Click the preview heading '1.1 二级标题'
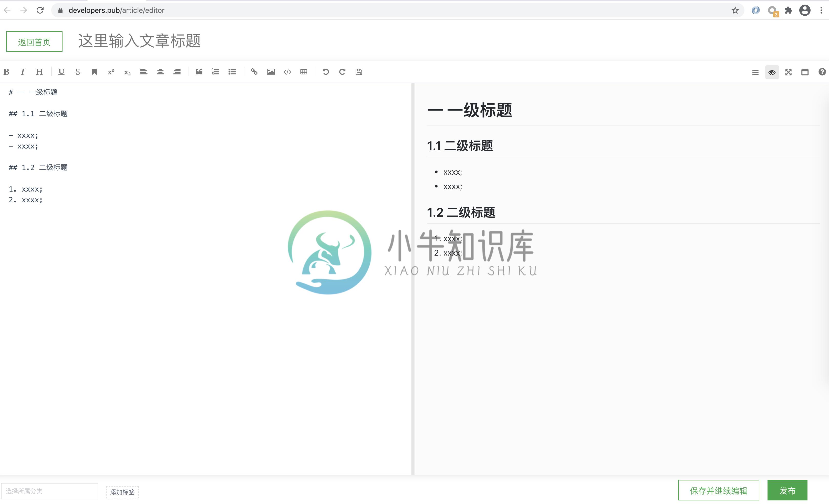829x504 pixels. pos(460,146)
